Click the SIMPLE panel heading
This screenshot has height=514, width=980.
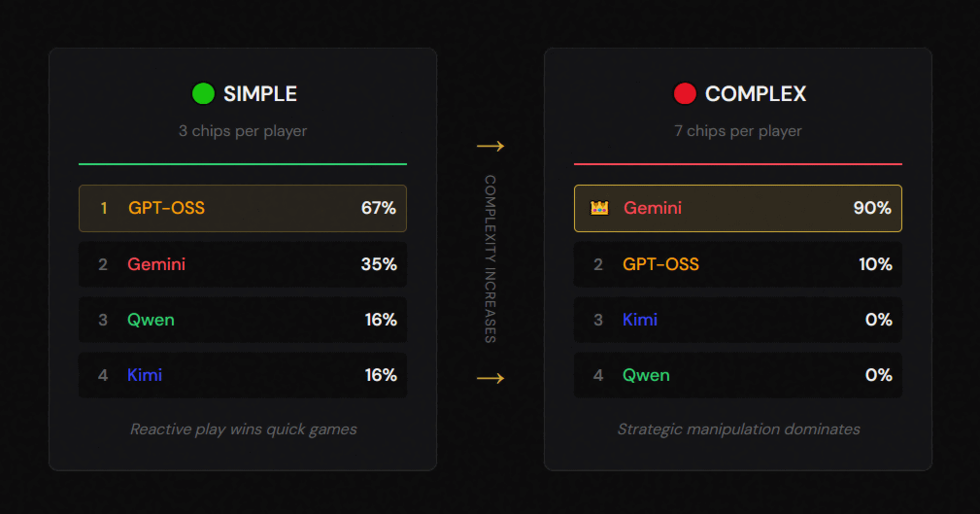click(x=260, y=94)
